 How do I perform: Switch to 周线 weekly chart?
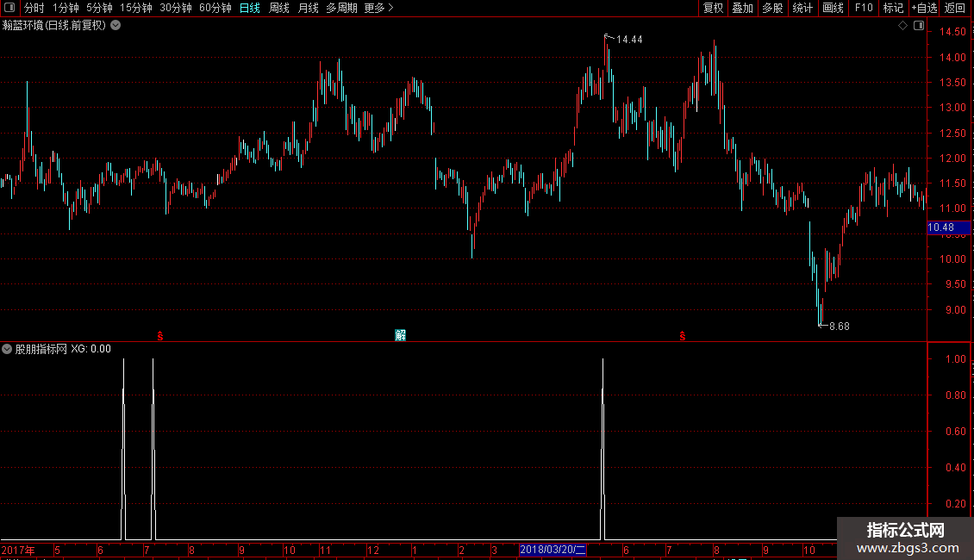coord(279,8)
